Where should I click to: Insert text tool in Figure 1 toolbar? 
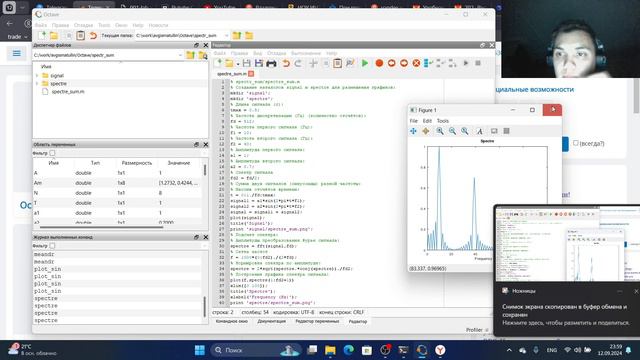pos(480,131)
